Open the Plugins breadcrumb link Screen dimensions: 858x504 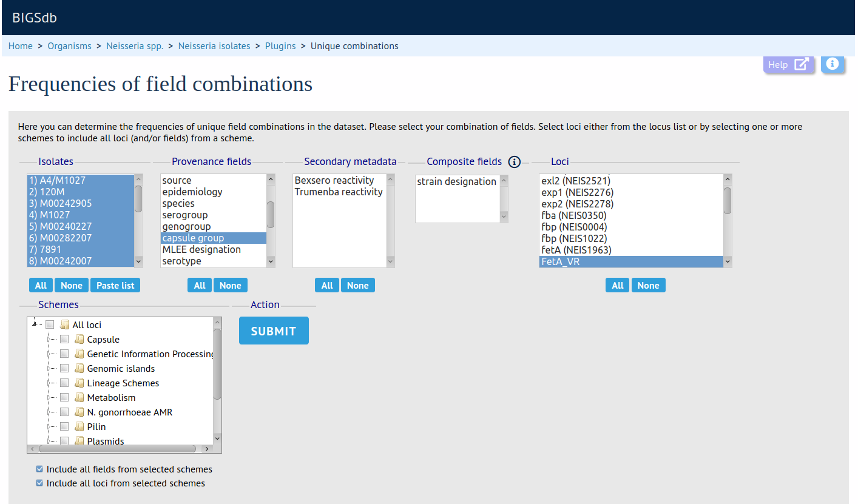click(280, 46)
